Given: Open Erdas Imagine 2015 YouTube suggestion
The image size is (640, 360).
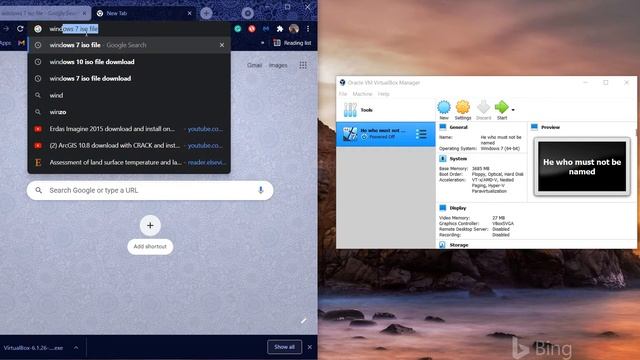Looking at the screenshot, I should point(129,129).
